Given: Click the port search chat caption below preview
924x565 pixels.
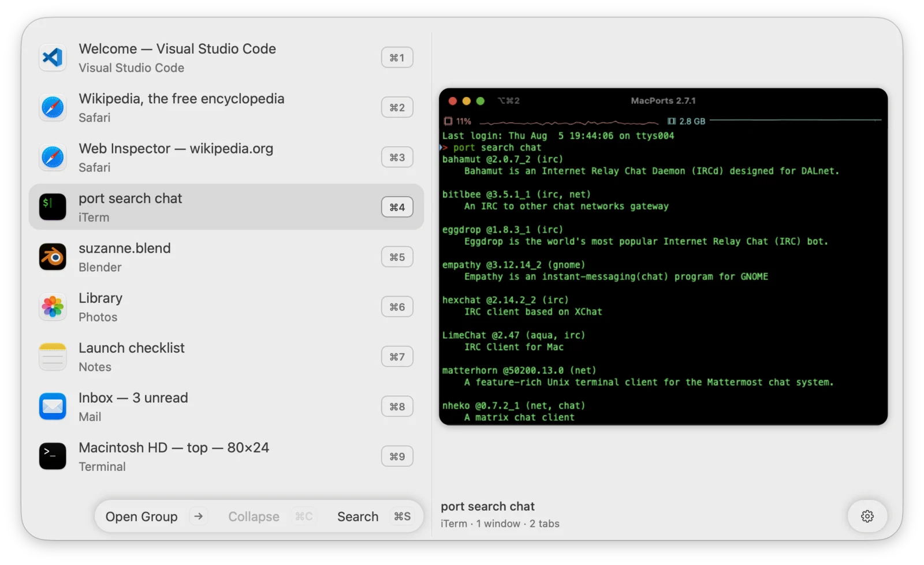Looking at the screenshot, I should [x=487, y=506].
